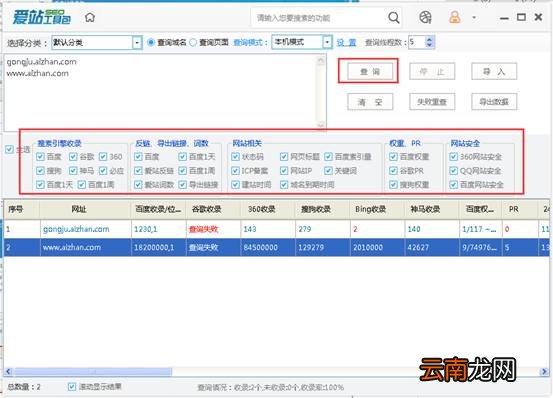The height and width of the screenshot is (398, 553).
Task: Toggle the 滚动显示结果 checkbox
Action: tap(72, 387)
